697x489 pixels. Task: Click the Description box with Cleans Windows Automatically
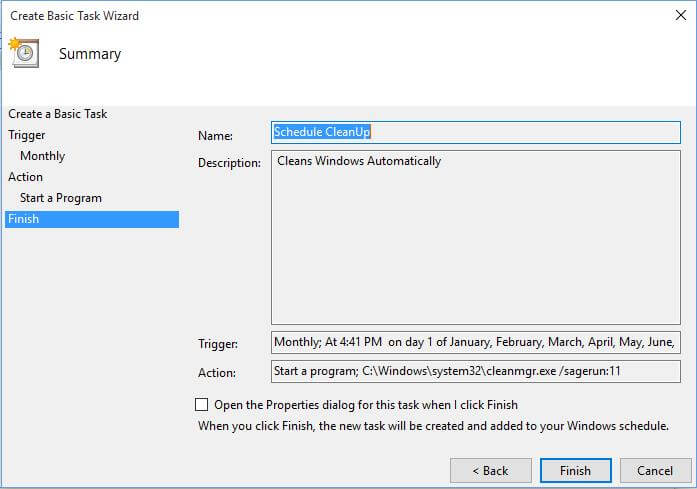pos(476,237)
